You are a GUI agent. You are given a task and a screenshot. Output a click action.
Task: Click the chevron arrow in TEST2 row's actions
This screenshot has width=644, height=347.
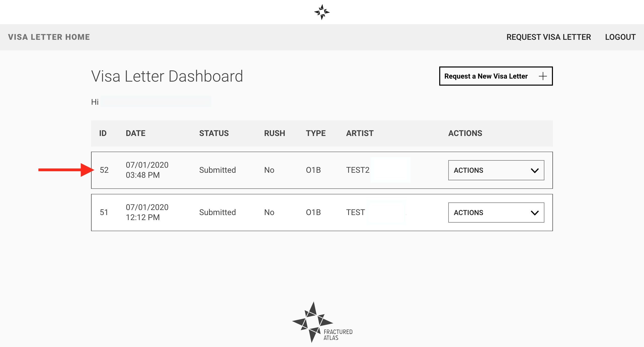535,170
